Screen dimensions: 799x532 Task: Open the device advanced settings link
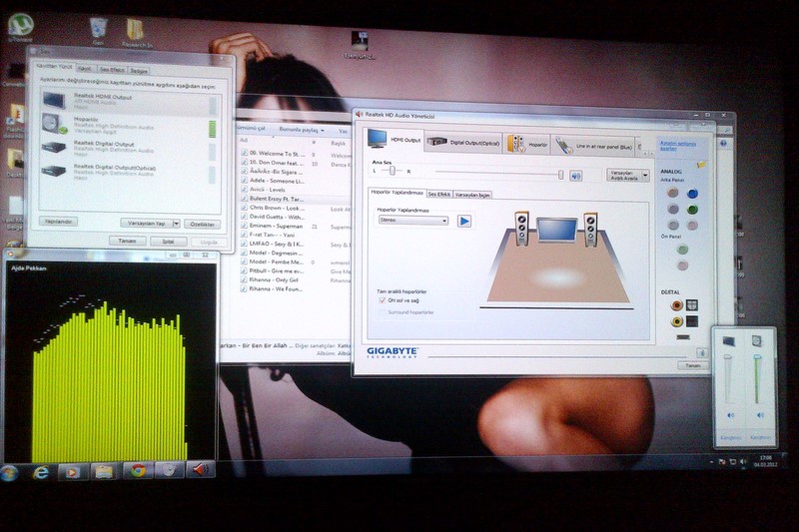677,146
